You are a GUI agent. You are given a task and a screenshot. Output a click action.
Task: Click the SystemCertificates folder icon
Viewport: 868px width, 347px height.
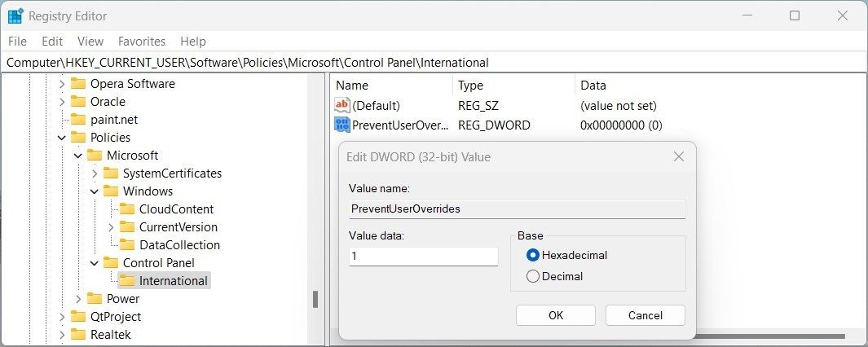point(111,173)
